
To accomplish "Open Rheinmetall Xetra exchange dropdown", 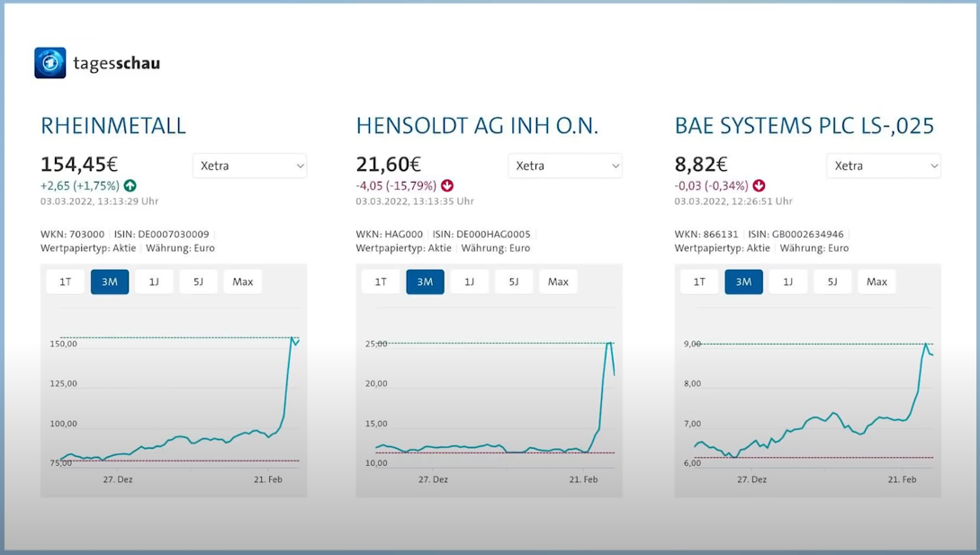I will (x=250, y=166).
